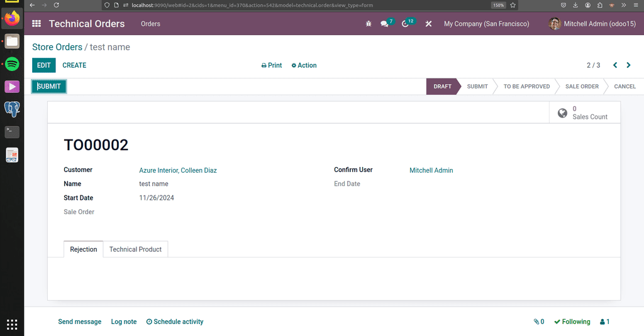Open Files manager from the dock
644x336 pixels.
click(x=12, y=41)
